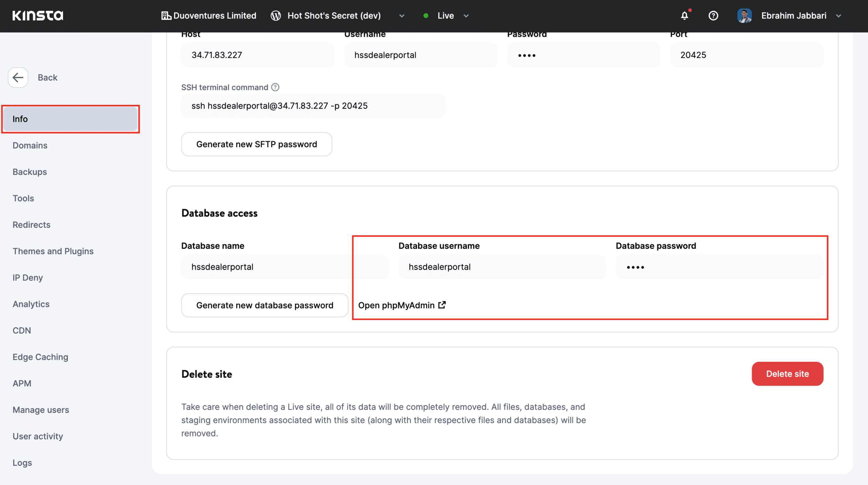Click the Kinsta logo

38,16
